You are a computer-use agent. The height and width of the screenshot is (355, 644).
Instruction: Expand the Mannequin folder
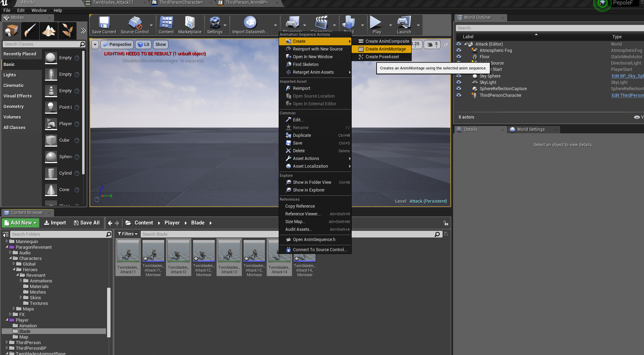click(x=7, y=241)
